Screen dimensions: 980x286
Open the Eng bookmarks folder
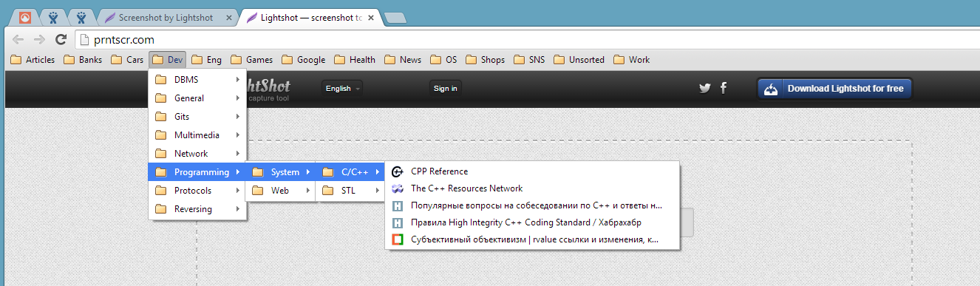pyautogui.click(x=206, y=60)
